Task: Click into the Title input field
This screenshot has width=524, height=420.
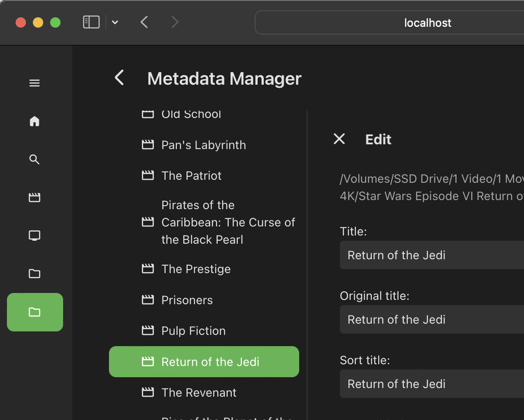Action: [432, 255]
